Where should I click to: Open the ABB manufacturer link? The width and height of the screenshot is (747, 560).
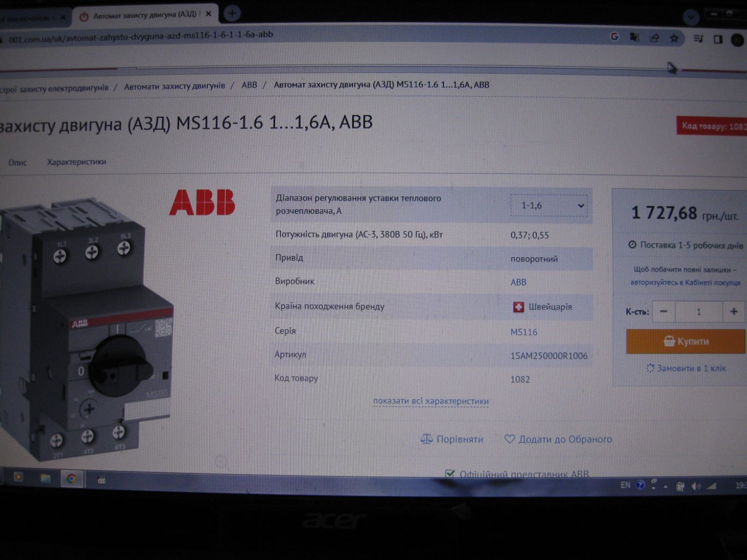click(x=518, y=282)
